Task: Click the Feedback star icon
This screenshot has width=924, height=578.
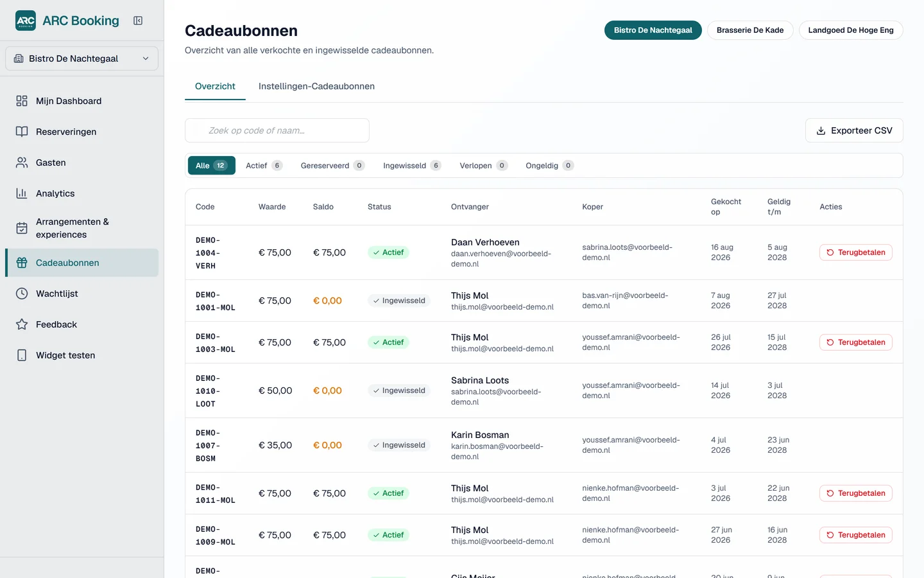Action: coord(22,324)
